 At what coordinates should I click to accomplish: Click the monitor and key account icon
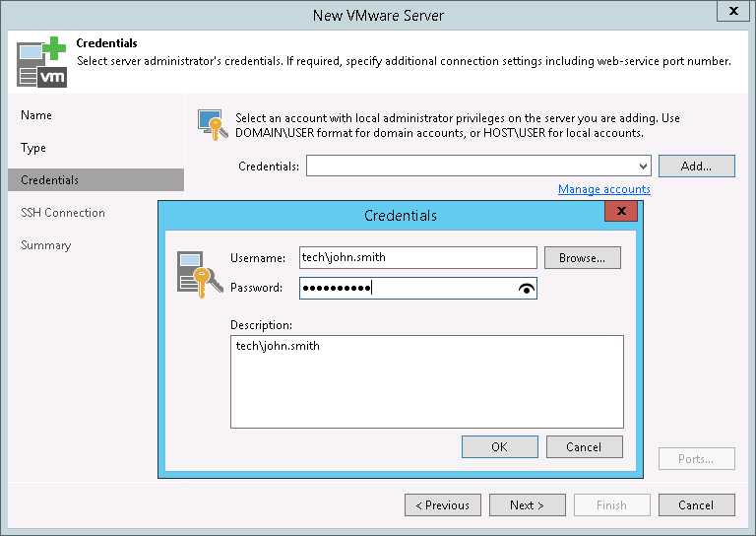[x=213, y=124]
